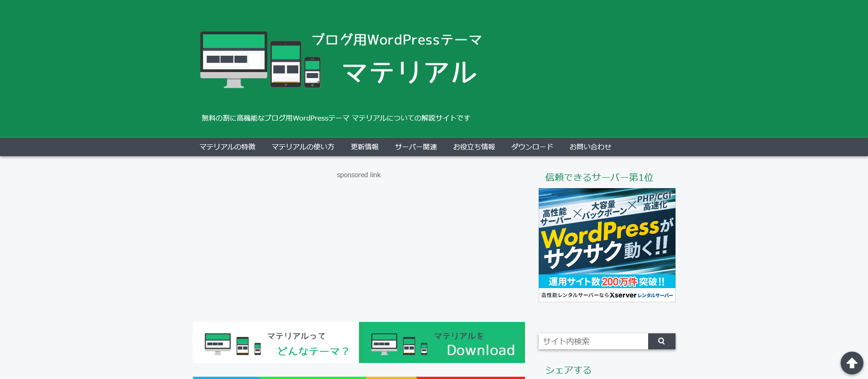Click the smartphone icon in header logo

tap(312, 72)
